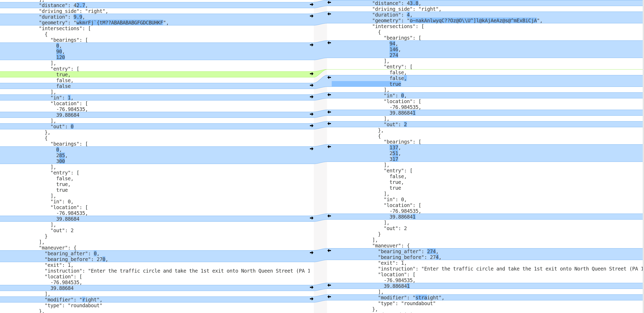Click right pane vertical scrollbar
This screenshot has height=313, width=644.
643,157
